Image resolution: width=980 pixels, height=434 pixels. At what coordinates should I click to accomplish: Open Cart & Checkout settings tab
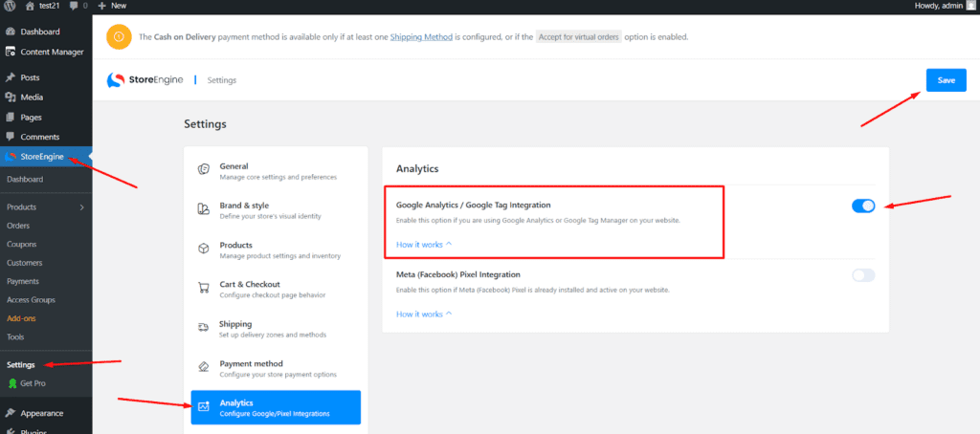(276, 289)
